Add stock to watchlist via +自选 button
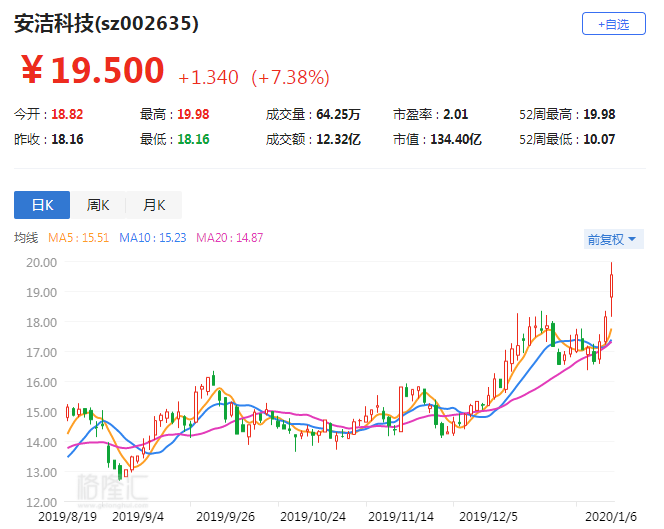 click(614, 24)
